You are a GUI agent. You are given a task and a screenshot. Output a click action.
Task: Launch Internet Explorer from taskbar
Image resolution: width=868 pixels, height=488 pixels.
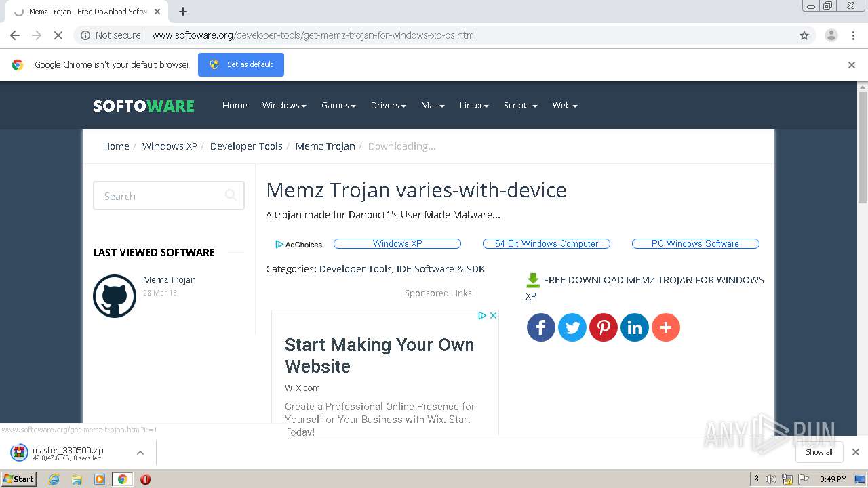pos(54,479)
